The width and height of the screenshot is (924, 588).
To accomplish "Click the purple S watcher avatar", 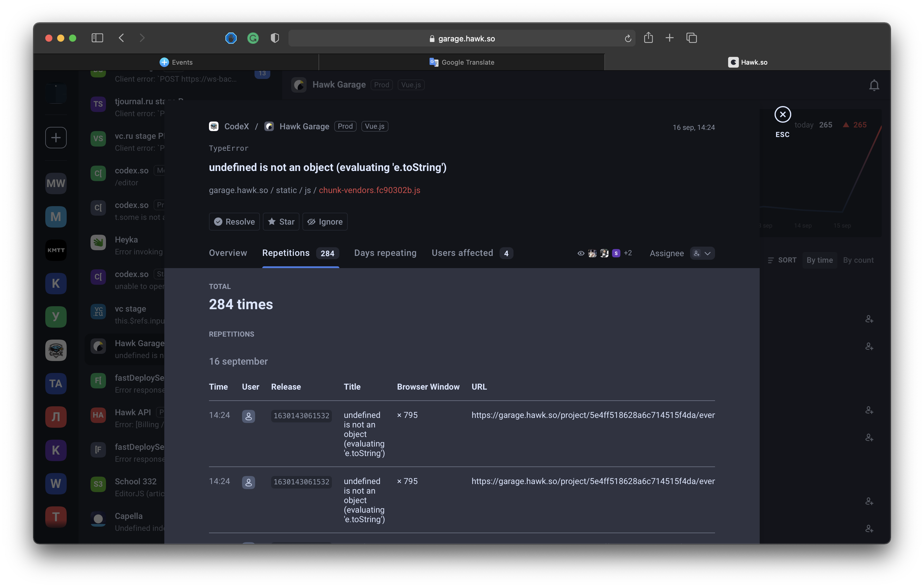I will 616,253.
